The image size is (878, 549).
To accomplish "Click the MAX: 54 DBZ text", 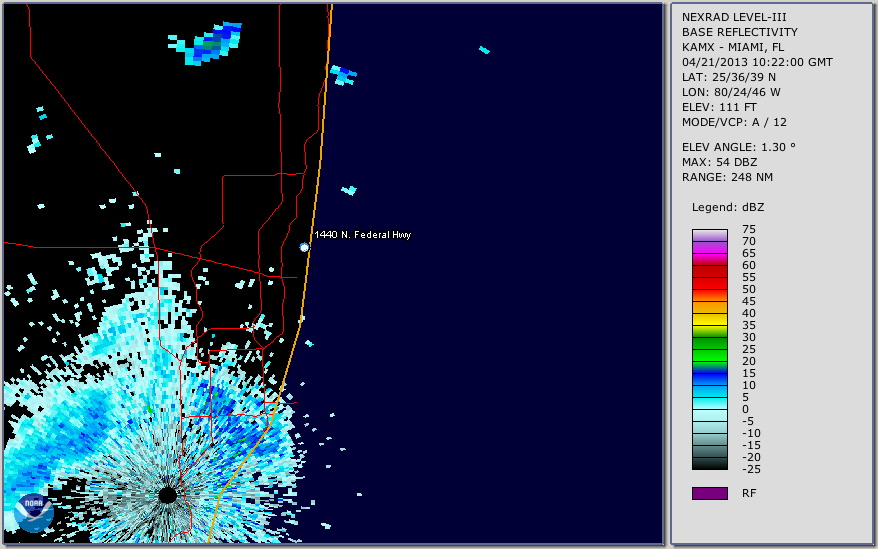I will pos(720,162).
